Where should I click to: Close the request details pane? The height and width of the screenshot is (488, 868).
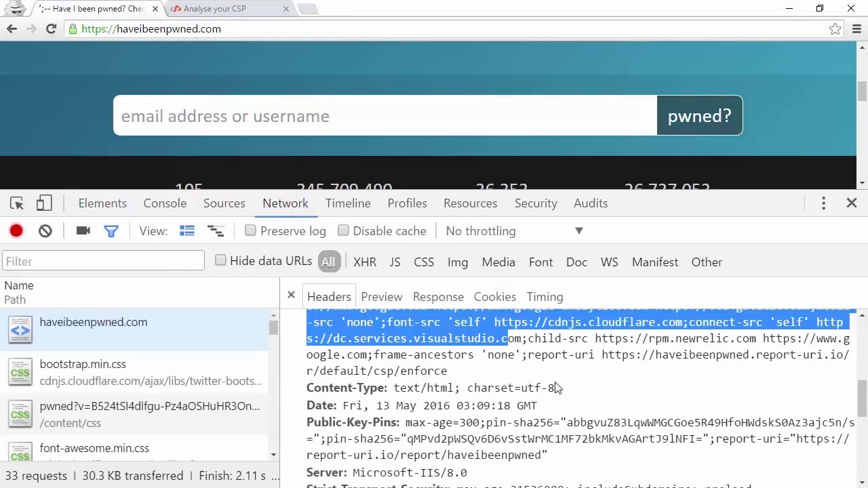pos(291,295)
